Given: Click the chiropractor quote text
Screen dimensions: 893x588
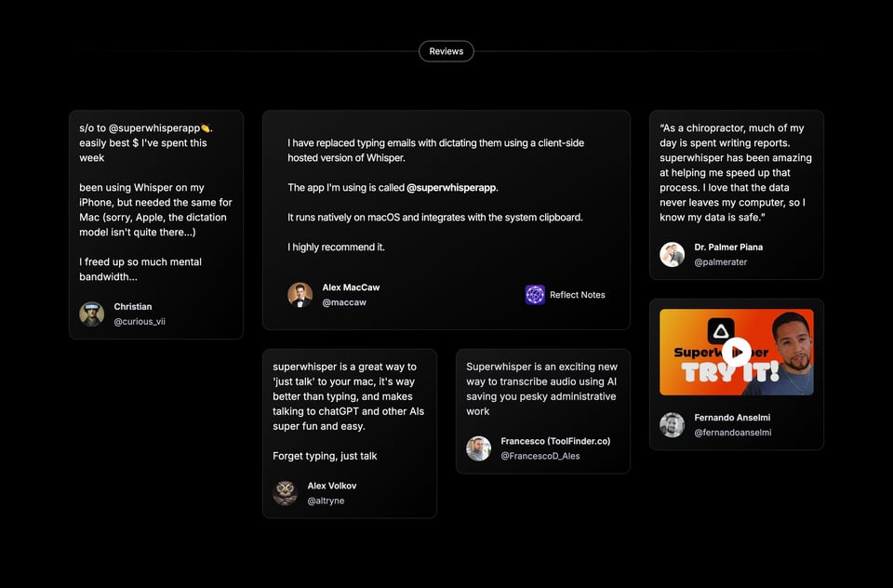Looking at the screenshot, I should tap(736, 173).
